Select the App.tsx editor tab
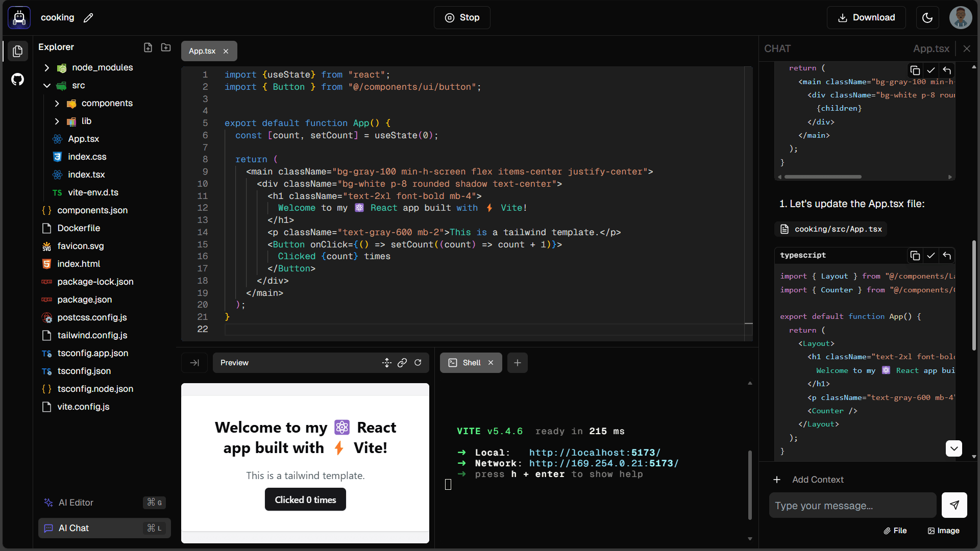This screenshot has height=551, width=980. (202, 51)
